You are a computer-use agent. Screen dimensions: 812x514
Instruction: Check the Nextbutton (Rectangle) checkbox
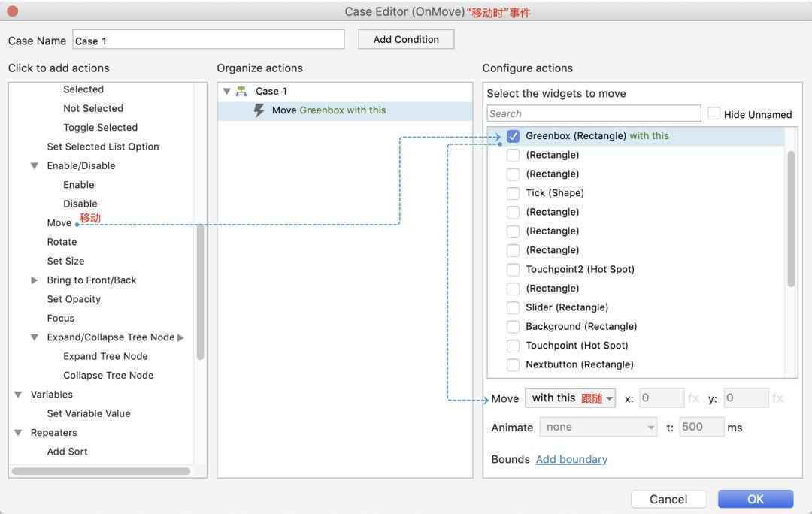pos(513,364)
